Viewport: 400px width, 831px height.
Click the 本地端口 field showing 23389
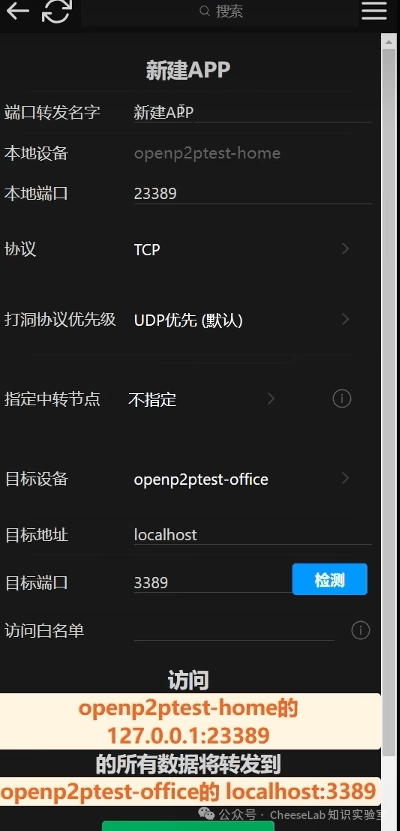(252, 193)
